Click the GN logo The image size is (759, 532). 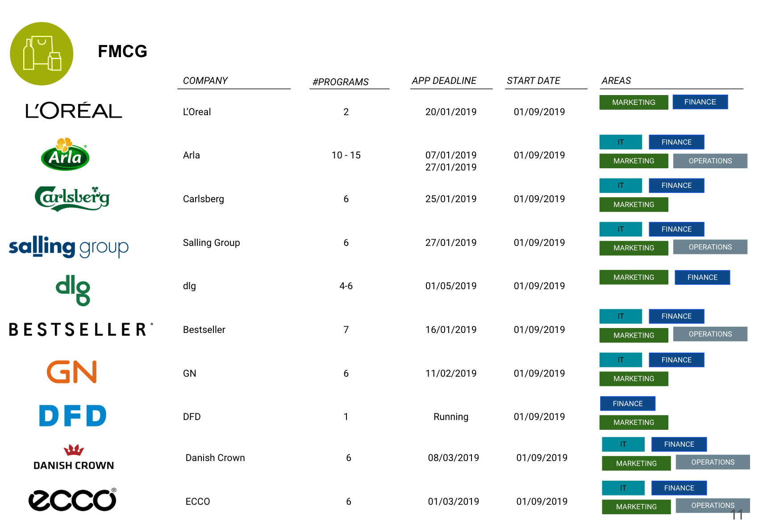[x=72, y=372]
